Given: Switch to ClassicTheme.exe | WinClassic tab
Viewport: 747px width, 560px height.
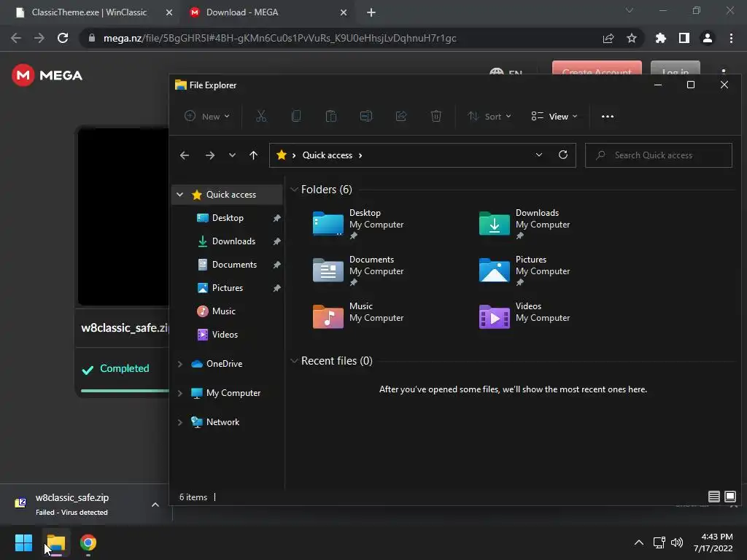Looking at the screenshot, I should click(88, 12).
